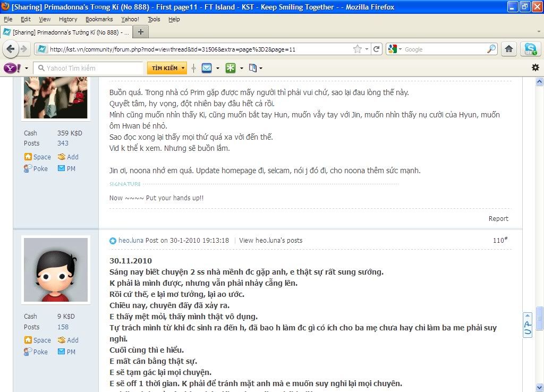Open the Yahoo! menu
This screenshot has height=392, width=544.
coord(130,19)
